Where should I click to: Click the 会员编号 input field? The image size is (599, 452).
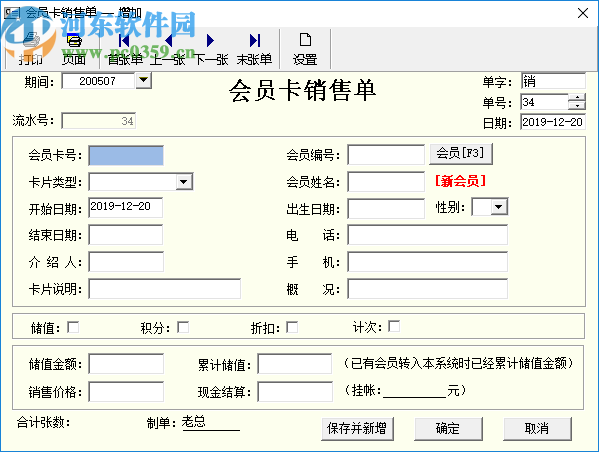point(386,155)
